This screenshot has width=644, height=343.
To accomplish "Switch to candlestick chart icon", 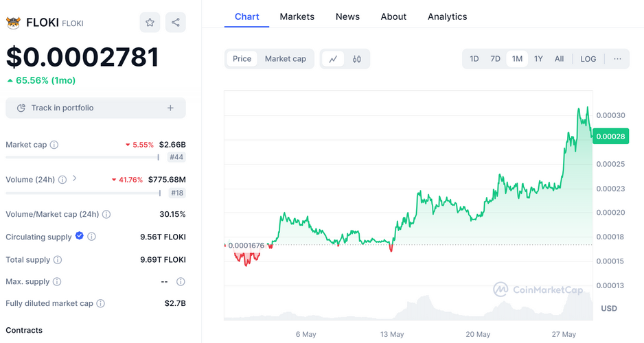I will pos(356,59).
